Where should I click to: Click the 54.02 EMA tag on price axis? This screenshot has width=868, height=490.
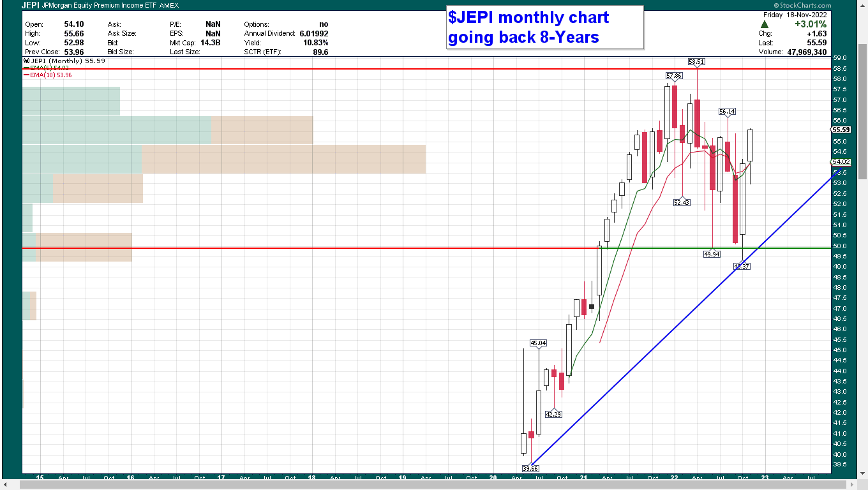841,162
